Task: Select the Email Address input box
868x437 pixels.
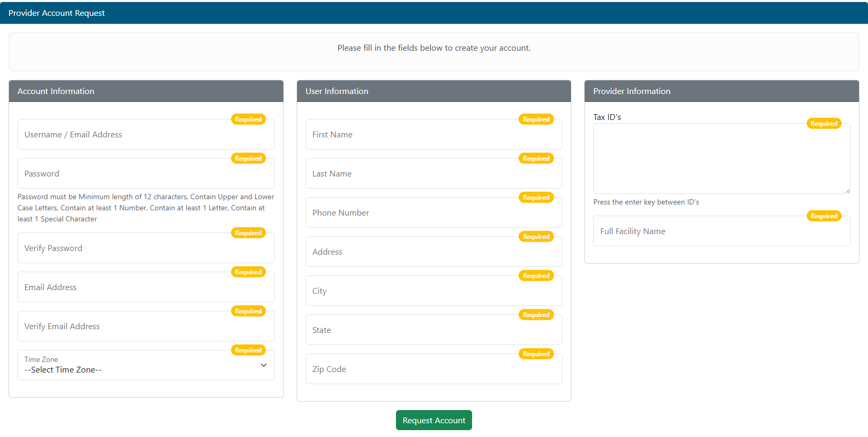Action: (x=146, y=287)
